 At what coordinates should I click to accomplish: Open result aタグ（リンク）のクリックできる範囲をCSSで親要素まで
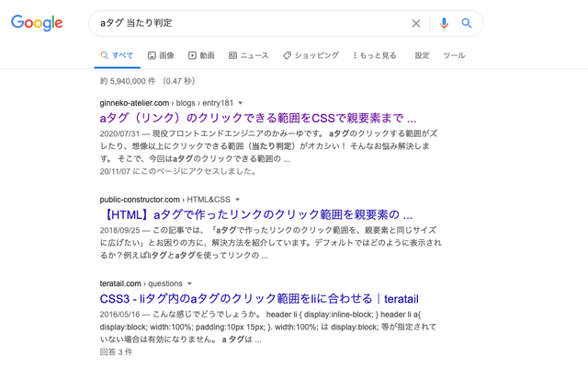(258, 118)
